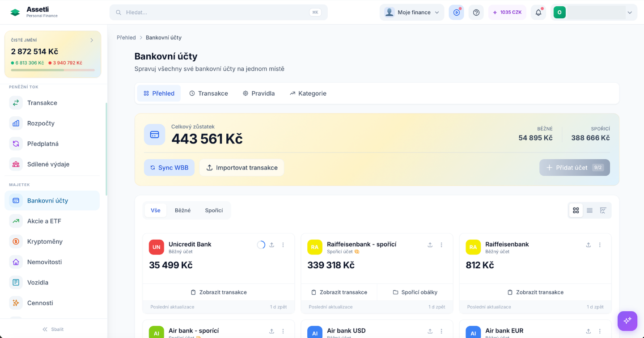Open Předplatná in the sidebar
The image size is (644, 338).
point(52,144)
